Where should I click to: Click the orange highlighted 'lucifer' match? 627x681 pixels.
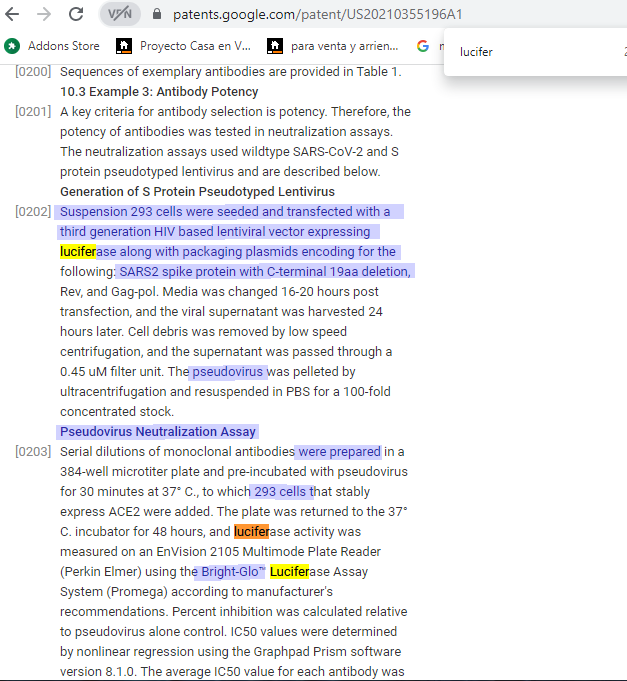pos(251,532)
